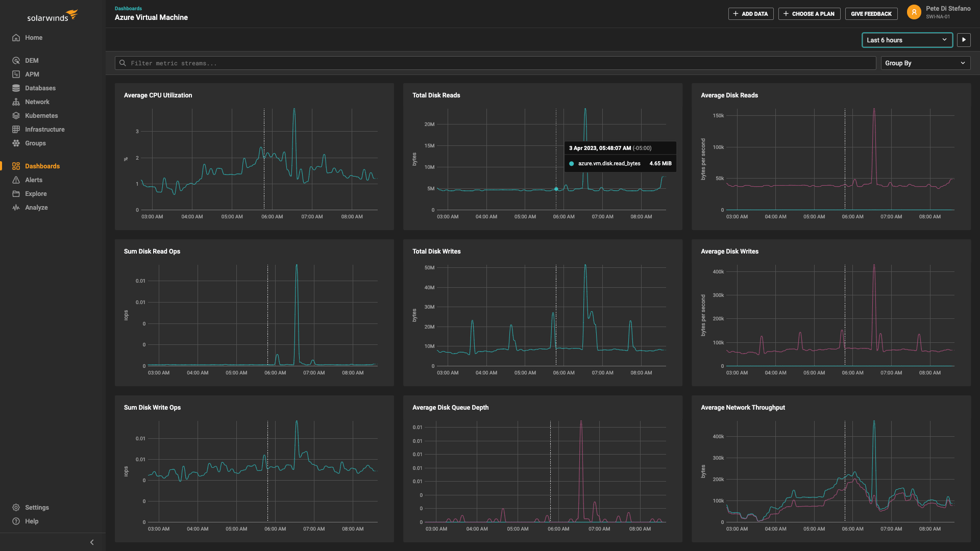Click the Databases sidebar icon

[x=16, y=88]
